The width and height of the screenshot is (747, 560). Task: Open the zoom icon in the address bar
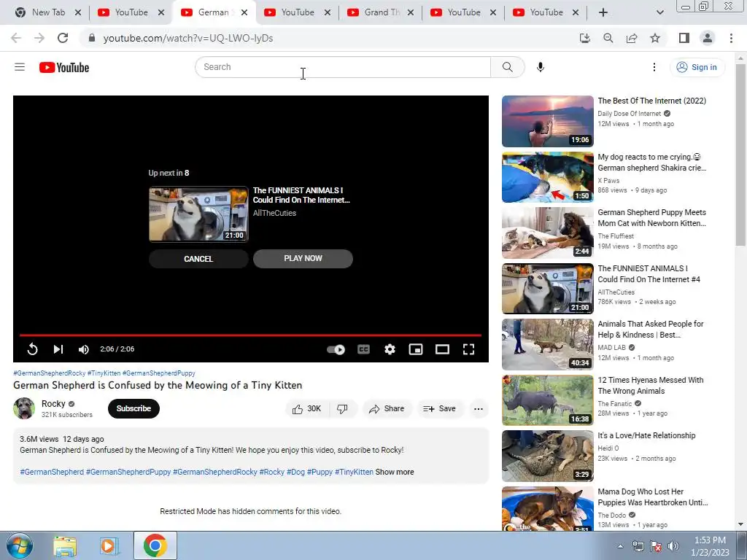[608, 38]
